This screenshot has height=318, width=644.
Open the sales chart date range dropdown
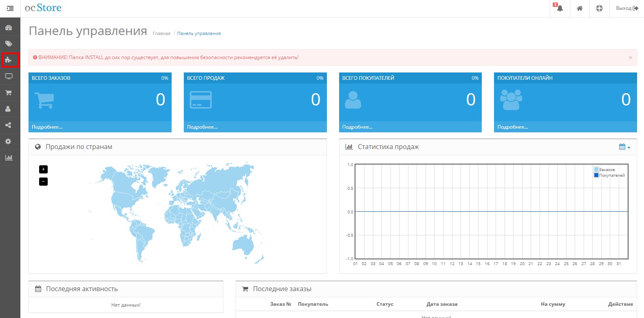pos(624,147)
